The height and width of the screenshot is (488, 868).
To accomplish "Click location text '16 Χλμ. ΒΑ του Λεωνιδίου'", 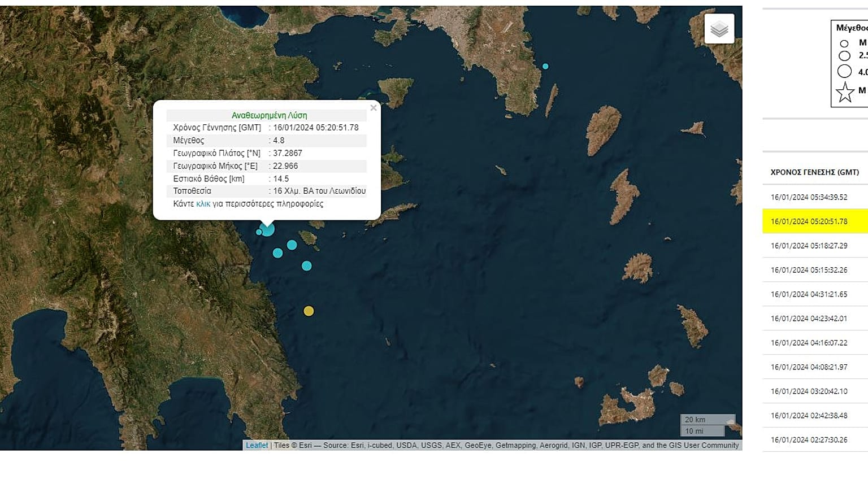I will pyautogui.click(x=319, y=191).
